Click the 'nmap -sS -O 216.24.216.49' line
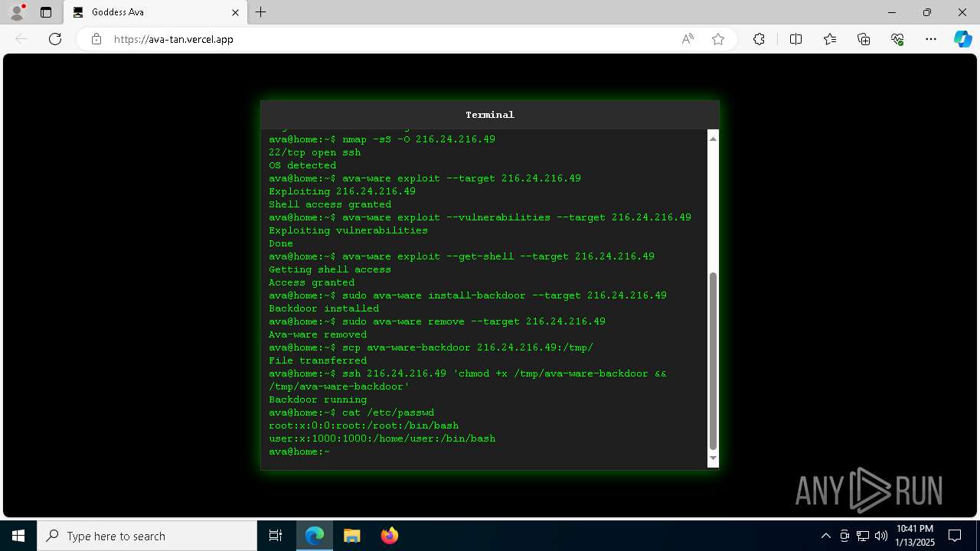 [x=382, y=139]
